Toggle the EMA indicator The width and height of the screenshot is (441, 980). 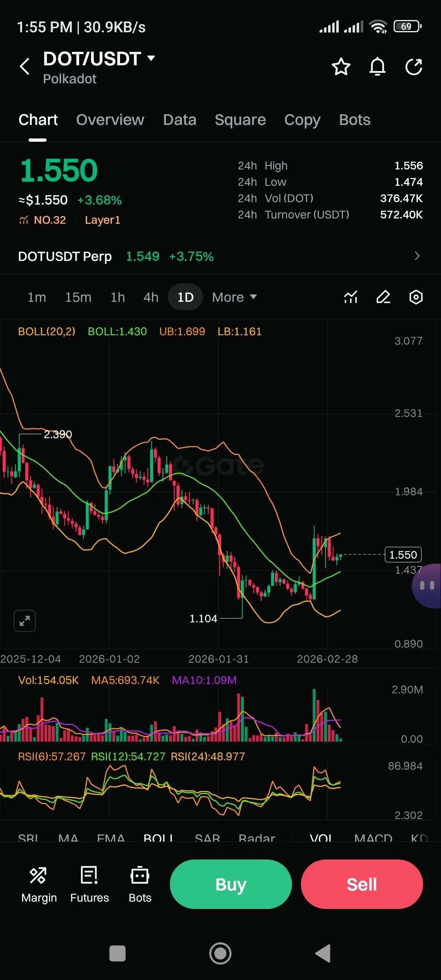(x=111, y=837)
